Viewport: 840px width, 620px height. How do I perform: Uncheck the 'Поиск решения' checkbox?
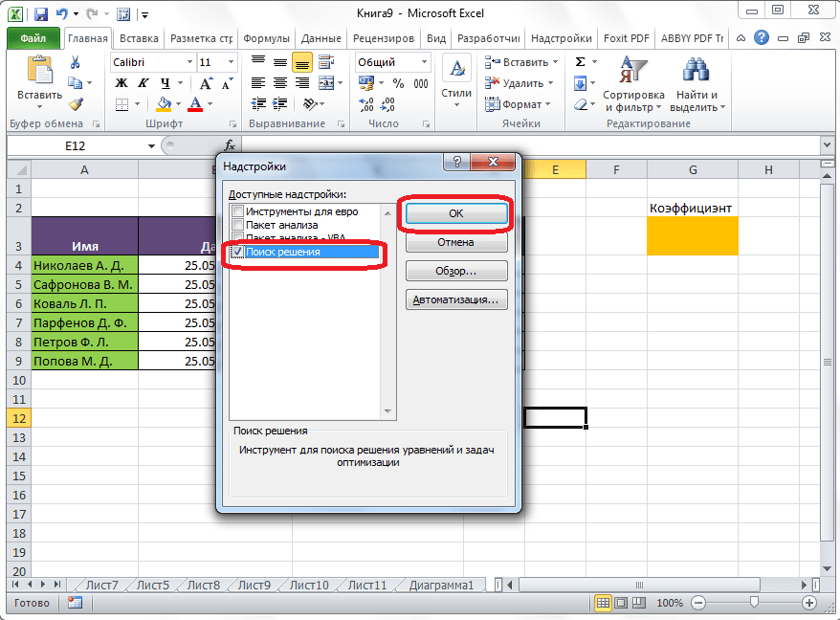[236, 253]
